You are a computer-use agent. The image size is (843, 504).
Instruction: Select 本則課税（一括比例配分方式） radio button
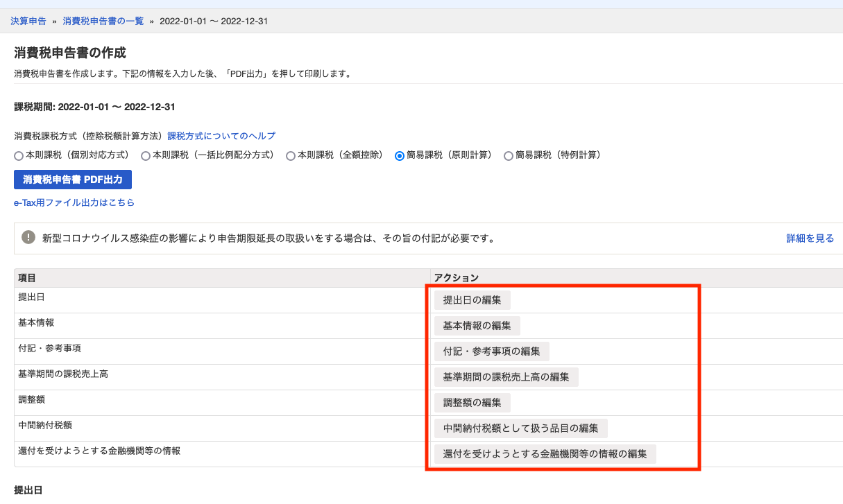(145, 155)
